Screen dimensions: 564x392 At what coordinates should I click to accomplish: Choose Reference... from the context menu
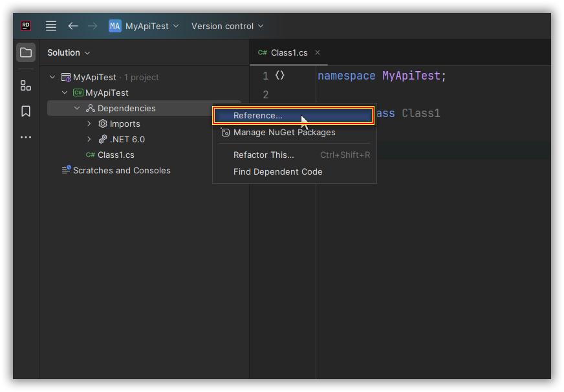[258, 116]
